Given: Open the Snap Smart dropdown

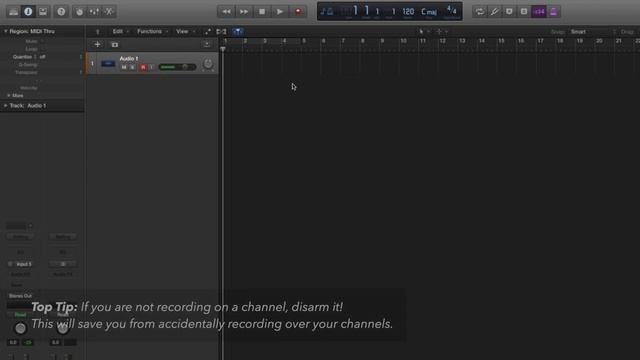Looking at the screenshot, I should [592, 31].
